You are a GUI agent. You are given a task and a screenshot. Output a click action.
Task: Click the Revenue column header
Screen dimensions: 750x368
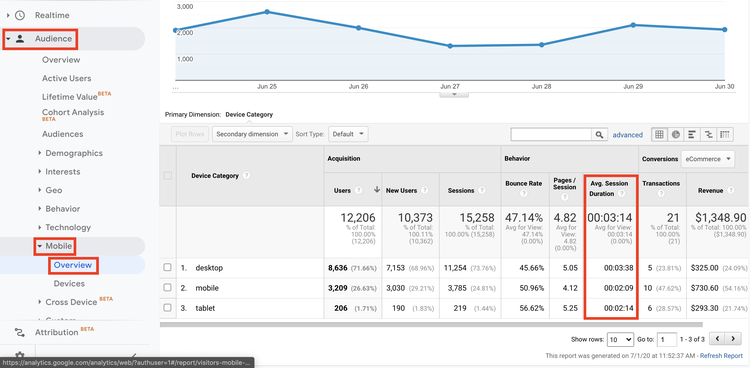[x=710, y=190]
